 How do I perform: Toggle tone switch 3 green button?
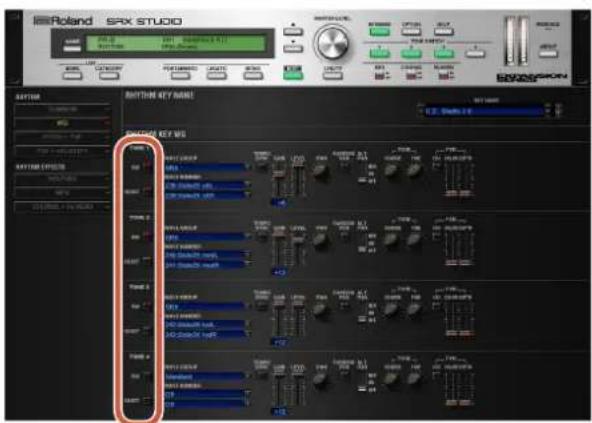(443, 54)
